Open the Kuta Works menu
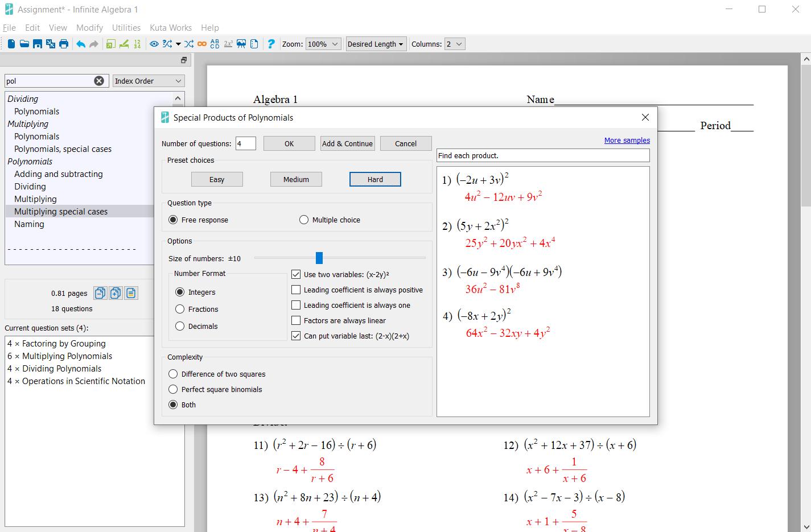Image resolution: width=811 pixels, height=532 pixels. (171, 28)
